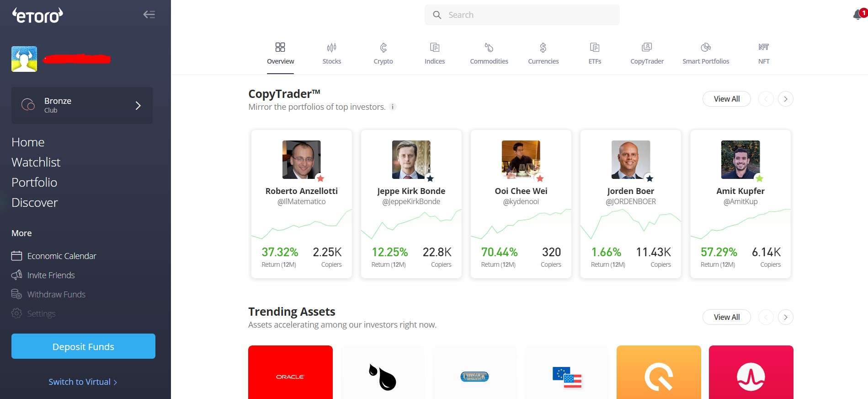Switch to Virtual account
Image resolution: width=868 pixels, height=399 pixels.
[83, 382]
